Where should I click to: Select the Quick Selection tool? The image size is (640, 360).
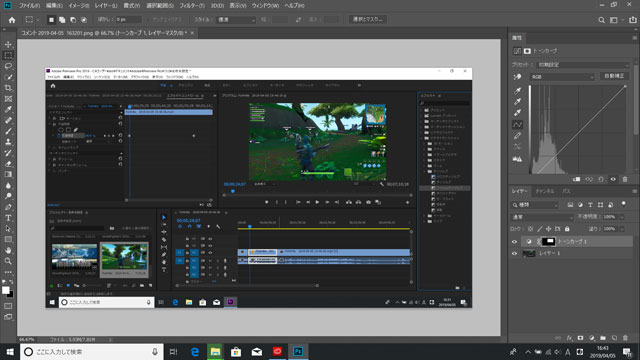click(x=8, y=77)
